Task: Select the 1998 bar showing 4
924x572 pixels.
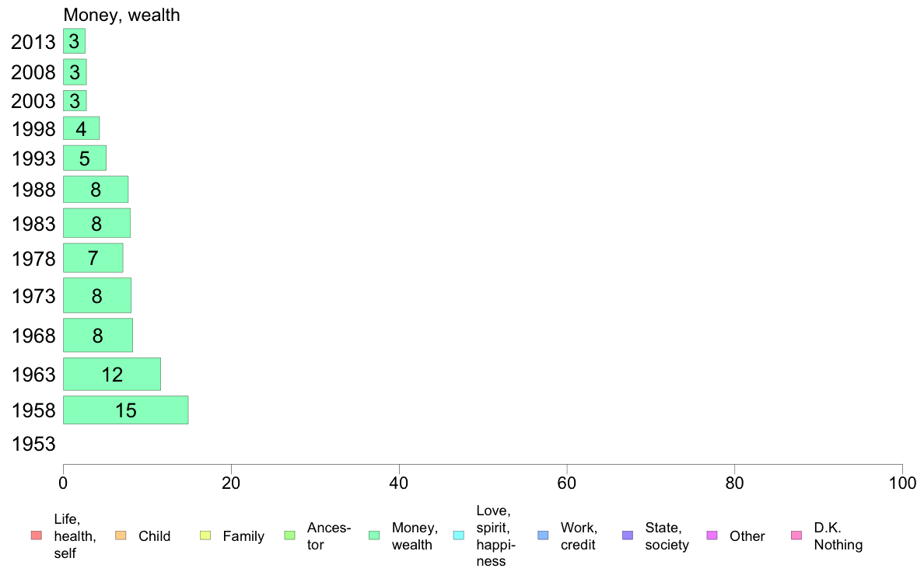Action: pos(82,128)
